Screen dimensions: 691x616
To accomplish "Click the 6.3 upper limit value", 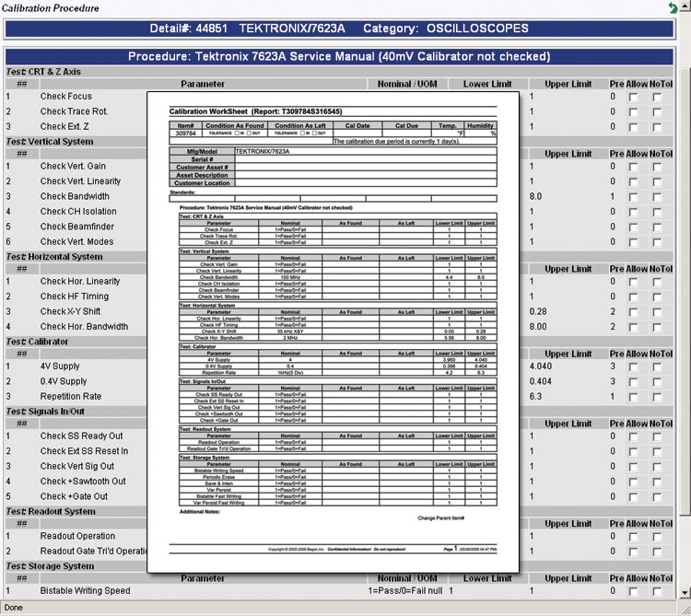I will (x=535, y=396).
